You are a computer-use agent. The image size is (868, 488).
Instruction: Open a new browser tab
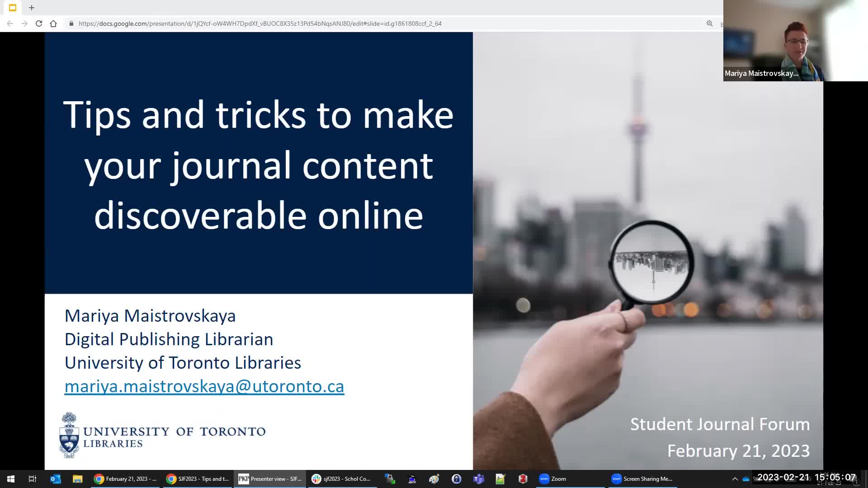click(x=32, y=8)
